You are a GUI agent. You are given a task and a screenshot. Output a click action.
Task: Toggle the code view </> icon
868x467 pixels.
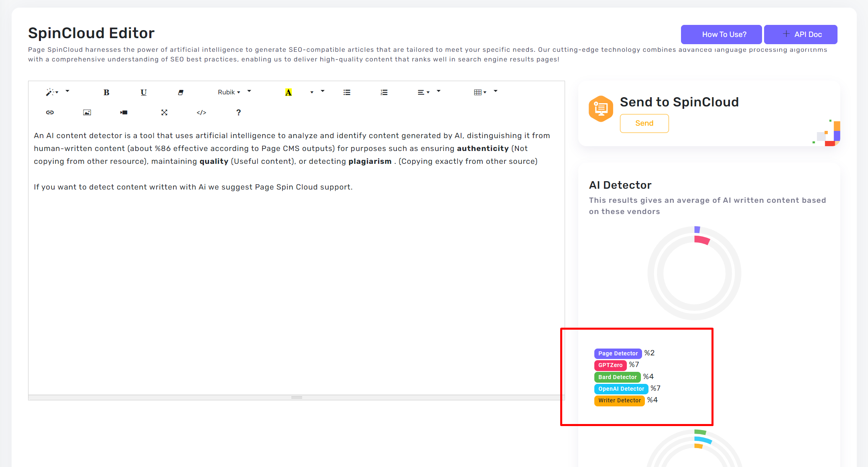(201, 112)
